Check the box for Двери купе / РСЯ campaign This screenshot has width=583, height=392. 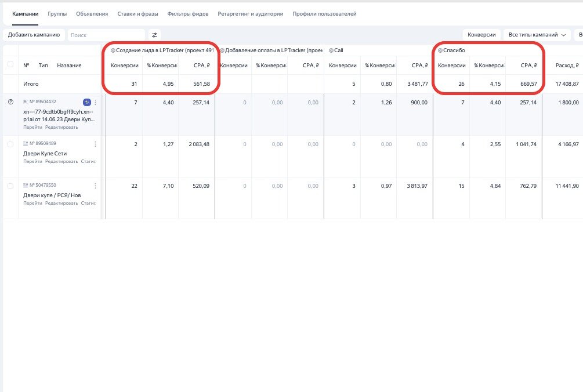(10, 186)
